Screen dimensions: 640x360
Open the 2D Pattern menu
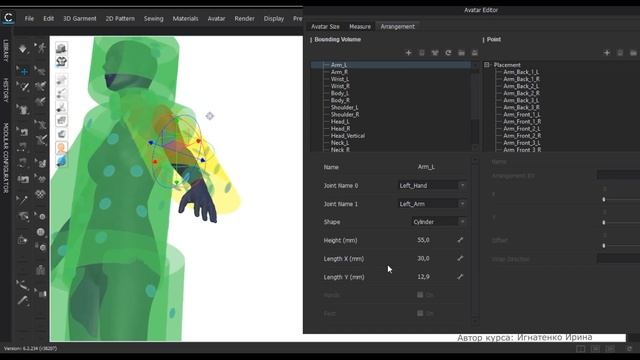pyautogui.click(x=120, y=18)
